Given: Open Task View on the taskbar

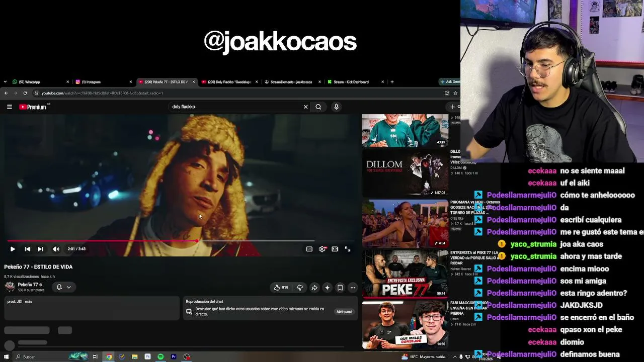Looking at the screenshot, I should tap(95, 357).
